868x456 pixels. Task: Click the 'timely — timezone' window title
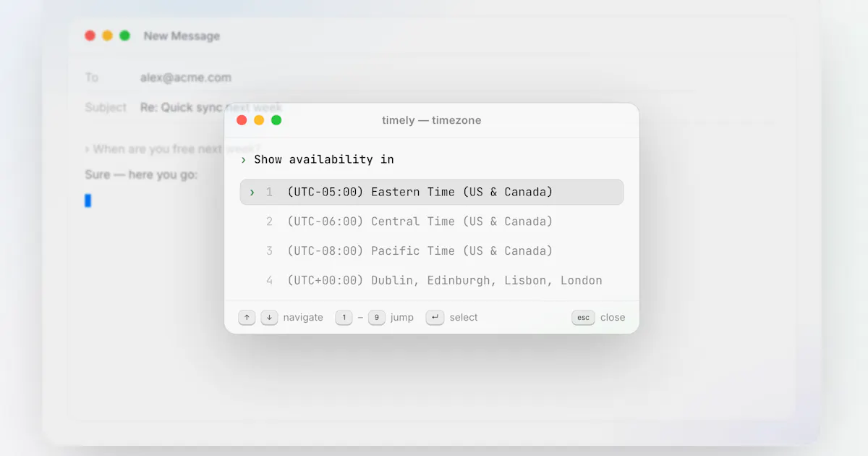coord(432,120)
